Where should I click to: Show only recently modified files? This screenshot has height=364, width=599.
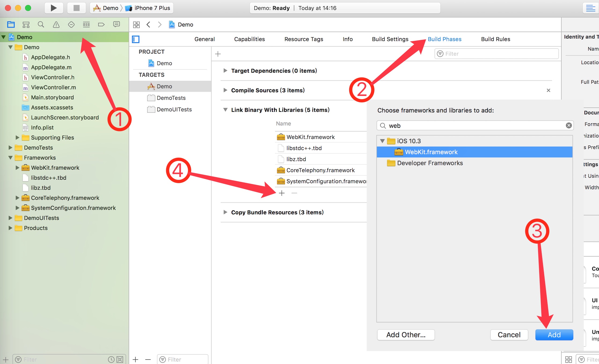111,359
